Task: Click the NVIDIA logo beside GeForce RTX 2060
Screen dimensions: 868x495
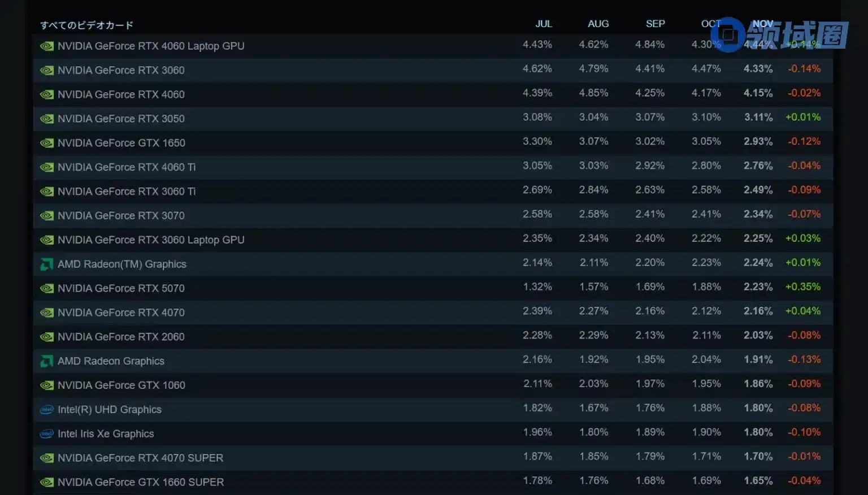Action: (x=47, y=337)
